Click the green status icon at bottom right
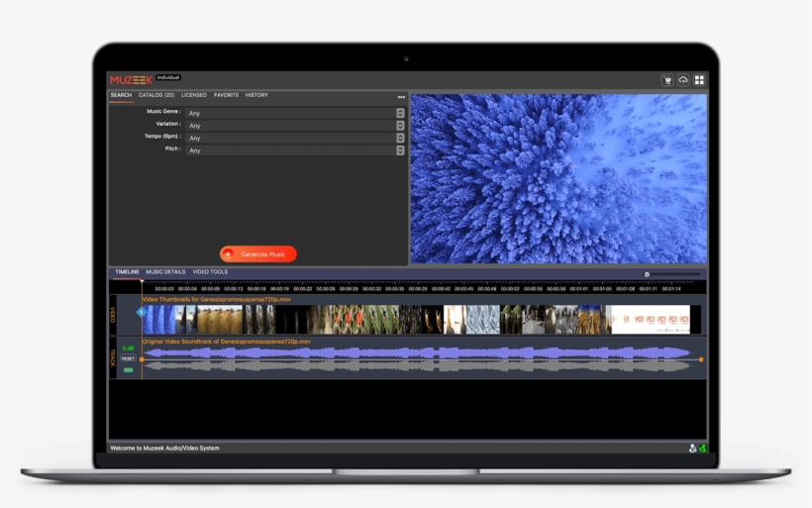Screen dimensions: 812x508 point(702,449)
